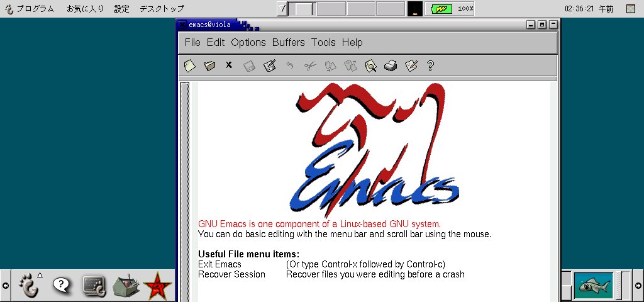Click the Copy toolbar icon
644x302 pixels.
[x=330, y=65]
